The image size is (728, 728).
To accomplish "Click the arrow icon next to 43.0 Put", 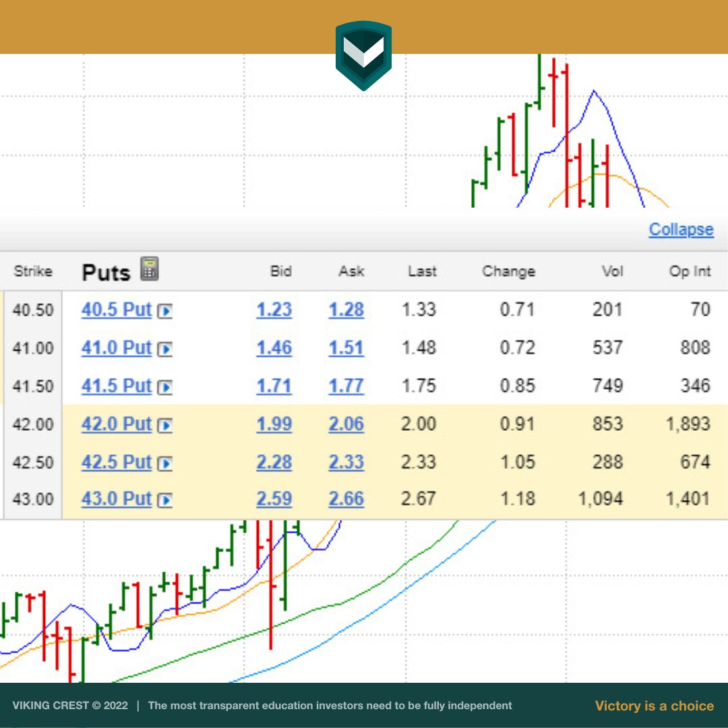I will click(x=165, y=499).
